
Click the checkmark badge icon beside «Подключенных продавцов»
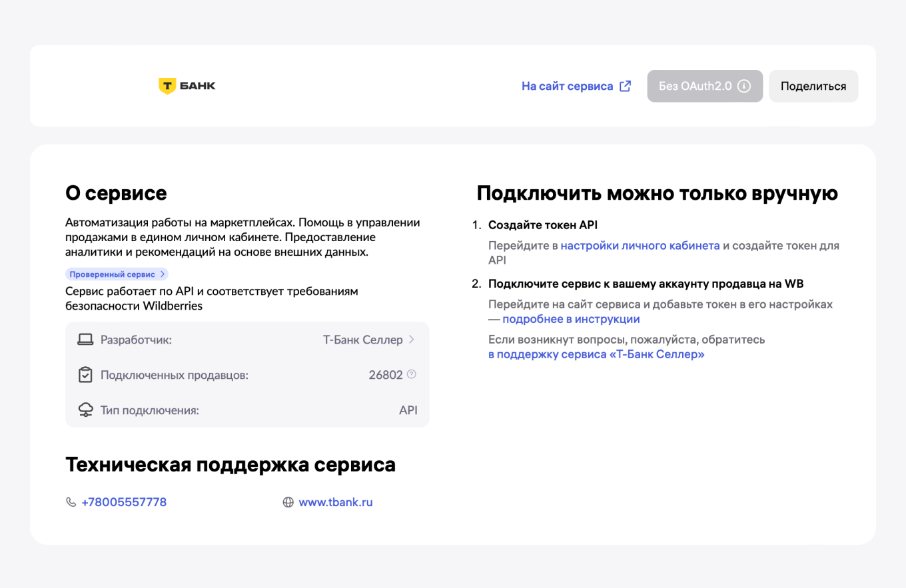[85, 374]
